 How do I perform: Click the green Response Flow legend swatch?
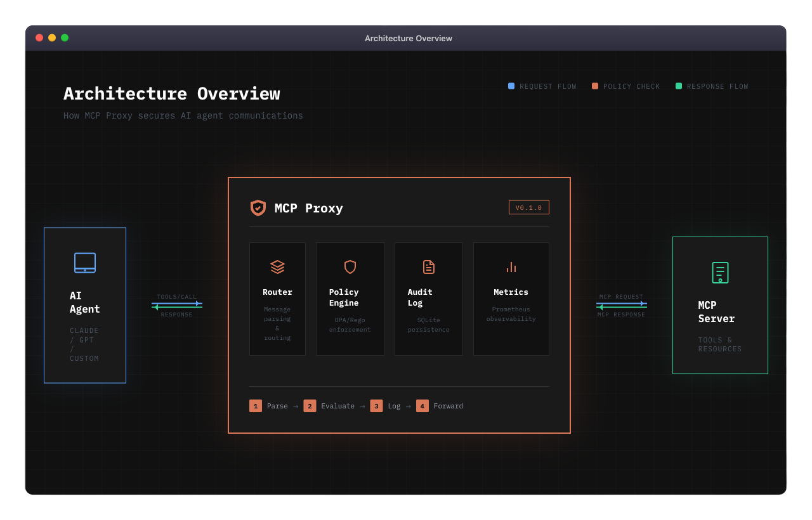[679, 86]
